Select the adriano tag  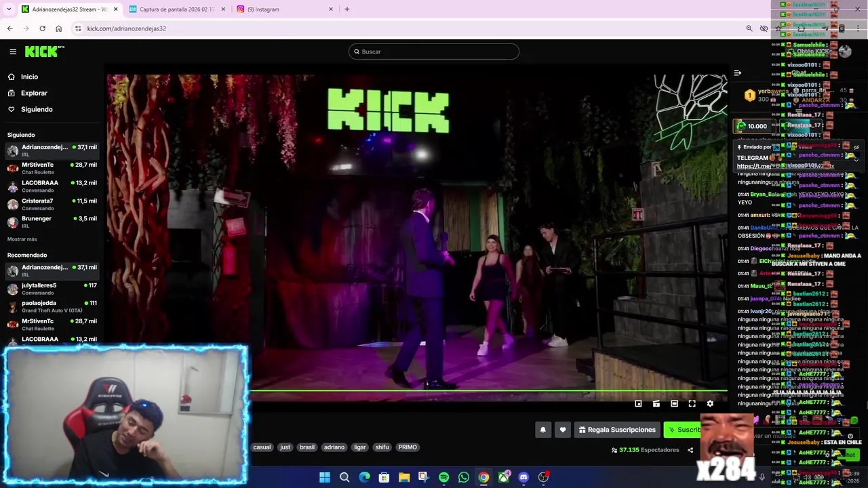click(334, 447)
